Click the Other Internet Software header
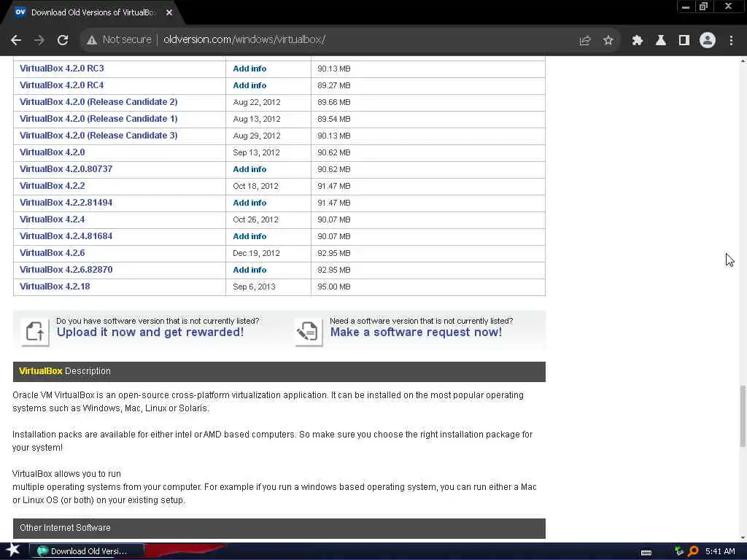This screenshot has height=560, width=747. click(279, 528)
